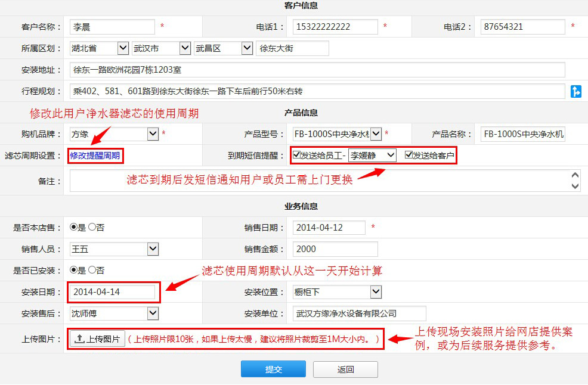588x385 pixels.
Task: Click the 销售金额 input field
Action: [x=335, y=249]
